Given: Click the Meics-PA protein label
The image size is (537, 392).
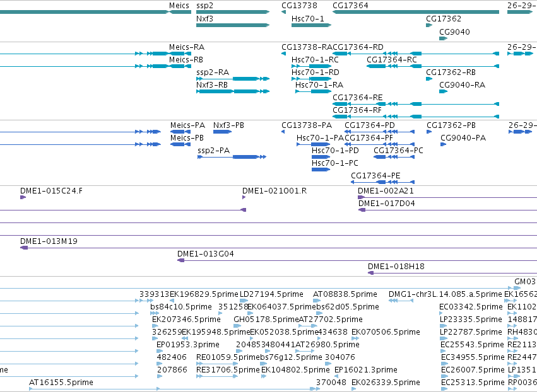Looking at the screenshot, I should point(187,125).
